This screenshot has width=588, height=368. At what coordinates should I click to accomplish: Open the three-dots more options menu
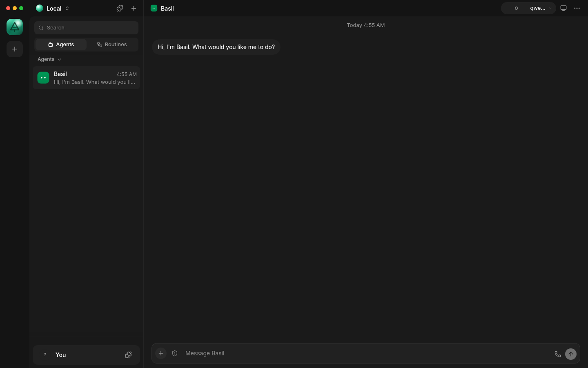577,8
